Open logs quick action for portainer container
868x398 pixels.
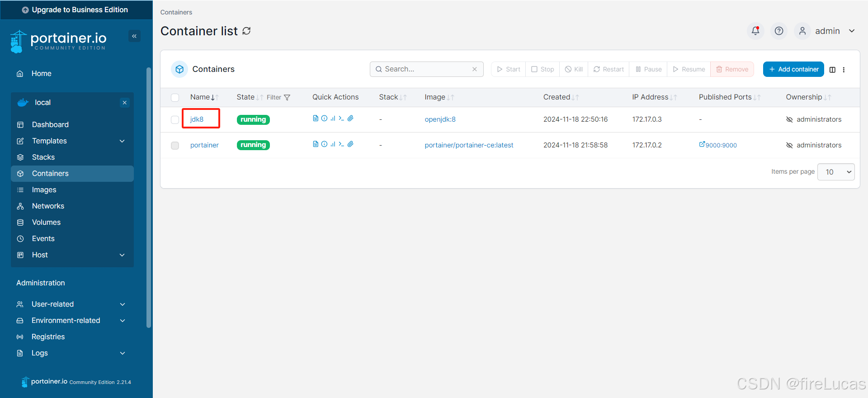tap(316, 144)
